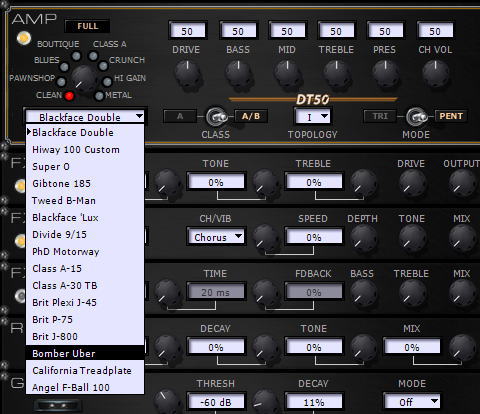Open the CH/VIB Chorus dropdown
This screenshot has height=414, width=480.
[216, 237]
